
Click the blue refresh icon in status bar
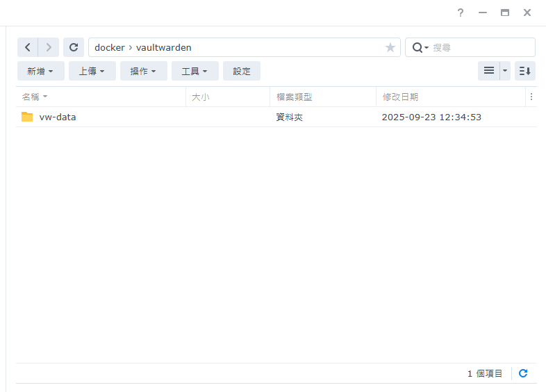pos(523,373)
